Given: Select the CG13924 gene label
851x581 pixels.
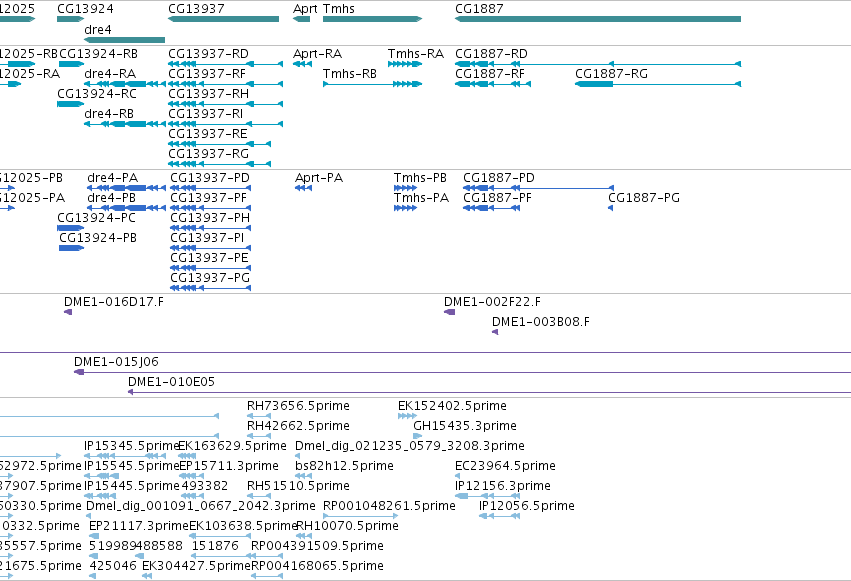Looking at the screenshot, I should 85,9.
